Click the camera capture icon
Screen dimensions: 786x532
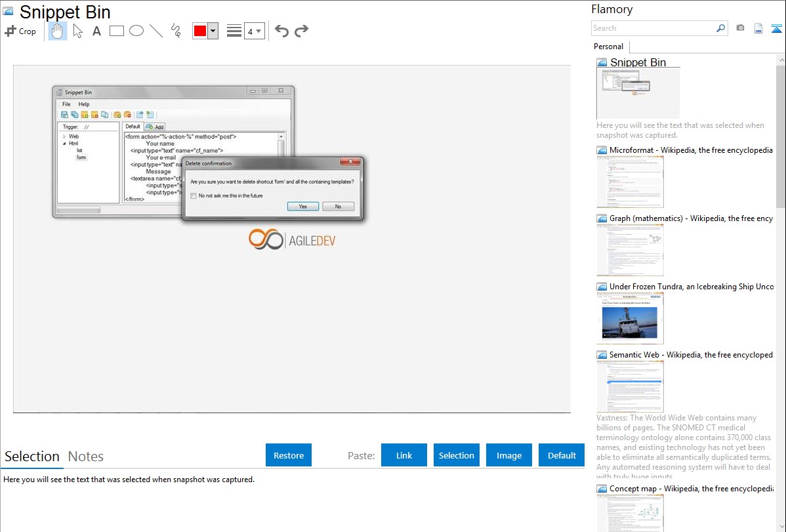click(740, 28)
